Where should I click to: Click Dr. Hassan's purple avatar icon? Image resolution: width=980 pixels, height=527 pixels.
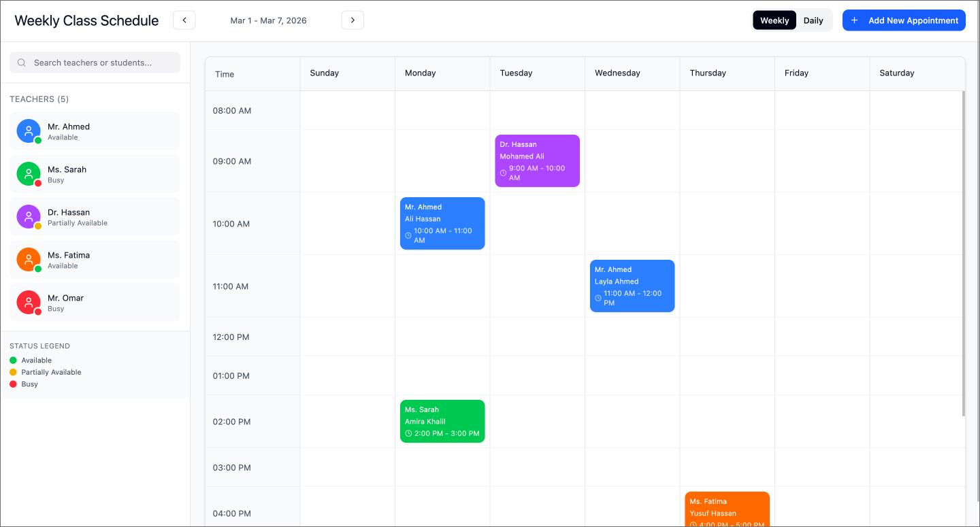28,216
